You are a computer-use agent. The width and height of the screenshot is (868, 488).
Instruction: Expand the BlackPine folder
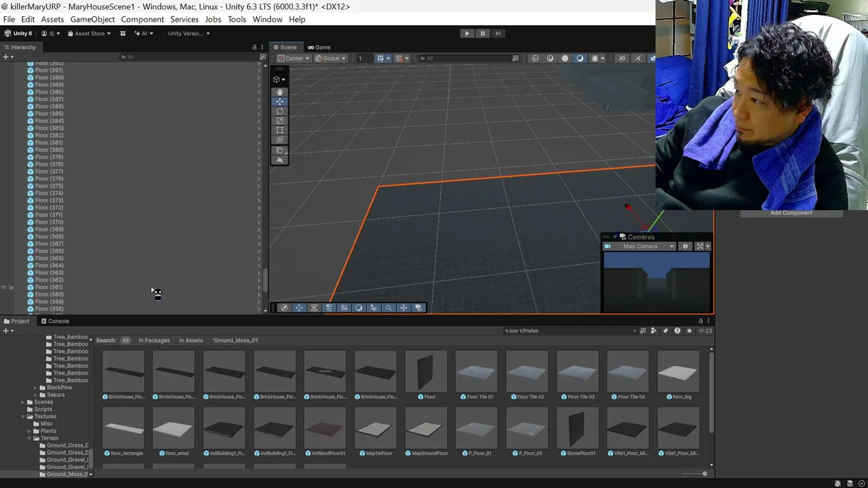(x=35, y=388)
